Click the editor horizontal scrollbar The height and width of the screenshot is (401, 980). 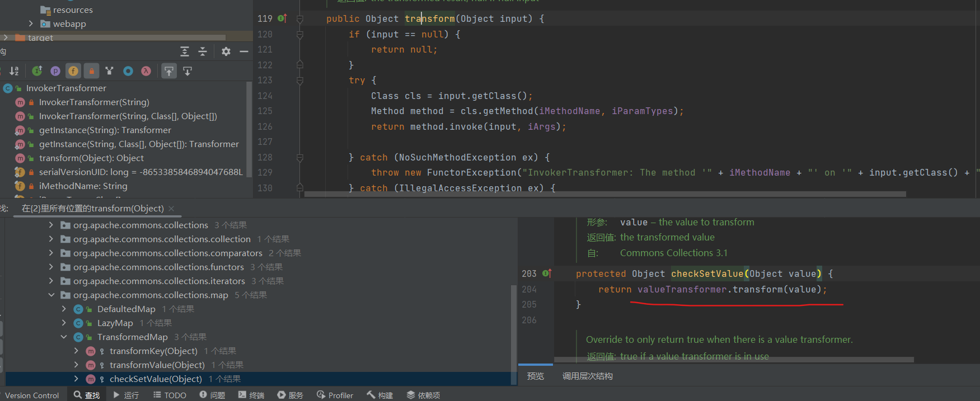(604, 194)
